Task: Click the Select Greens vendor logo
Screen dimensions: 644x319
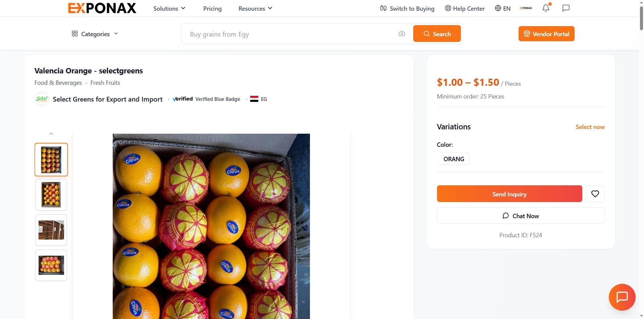Action: click(x=42, y=99)
